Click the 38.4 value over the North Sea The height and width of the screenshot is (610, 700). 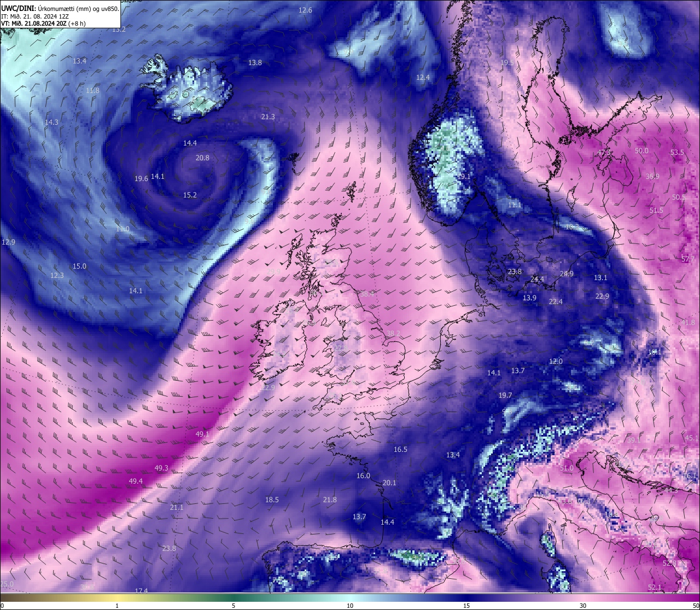point(367,294)
